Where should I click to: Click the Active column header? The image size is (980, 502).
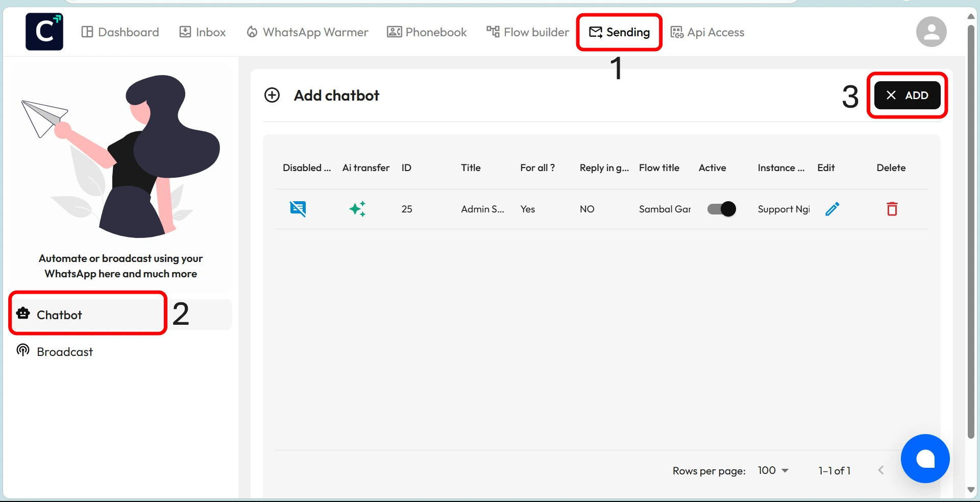(x=712, y=168)
